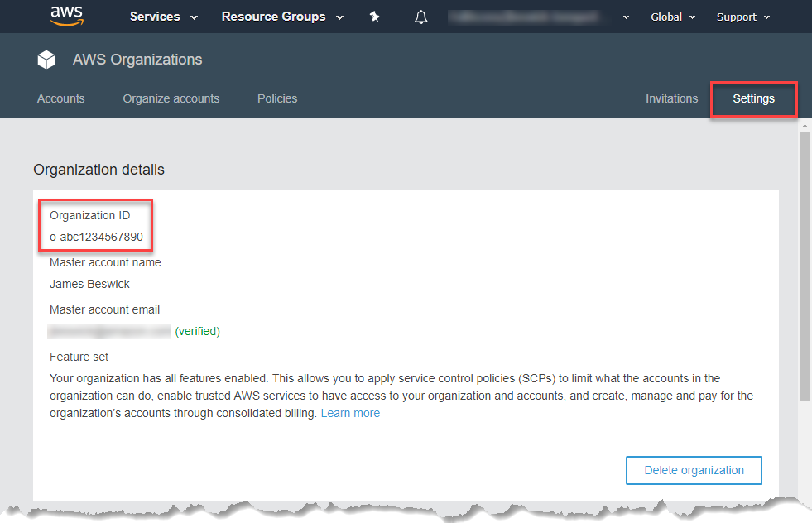
Task: Click the AWS Organizations cube icon
Action: pos(46,60)
